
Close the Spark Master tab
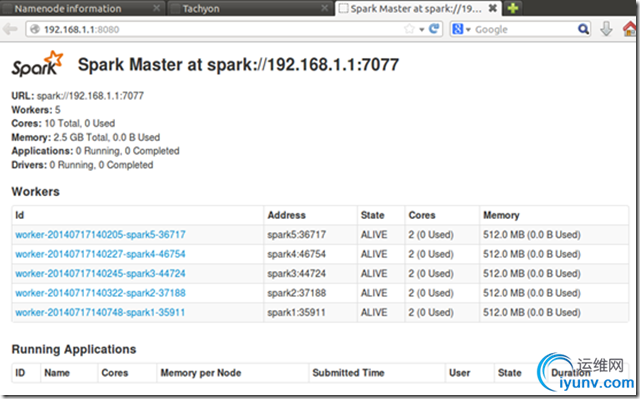click(x=493, y=8)
